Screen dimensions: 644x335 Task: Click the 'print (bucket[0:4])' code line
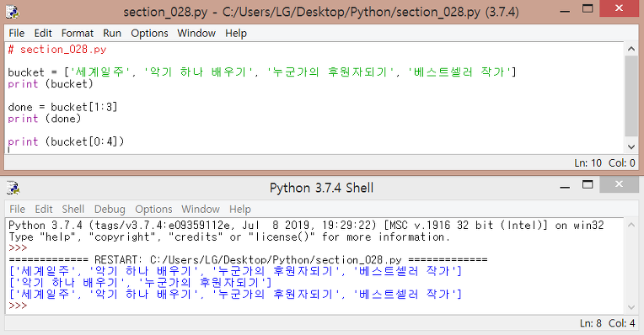click(x=66, y=142)
